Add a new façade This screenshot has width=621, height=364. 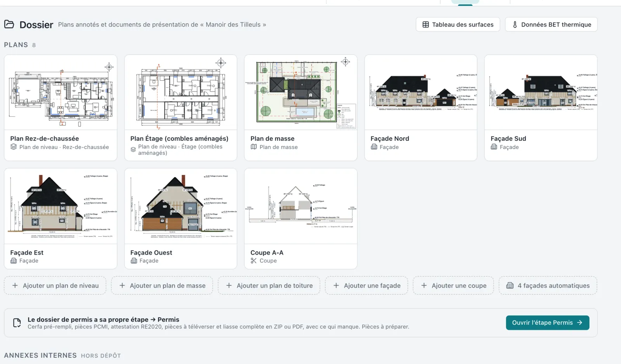click(366, 286)
